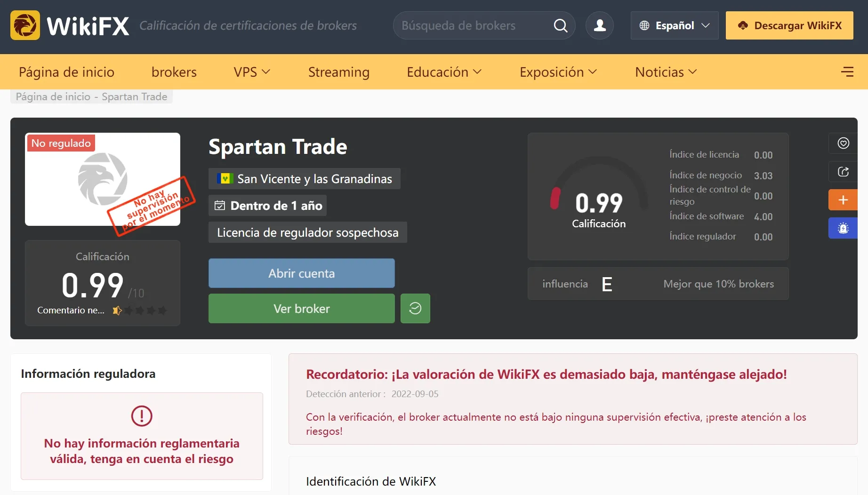Click the No regulado red tag
Image resolution: width=868 pixels, height=495 pixels.
pos(61,143)
